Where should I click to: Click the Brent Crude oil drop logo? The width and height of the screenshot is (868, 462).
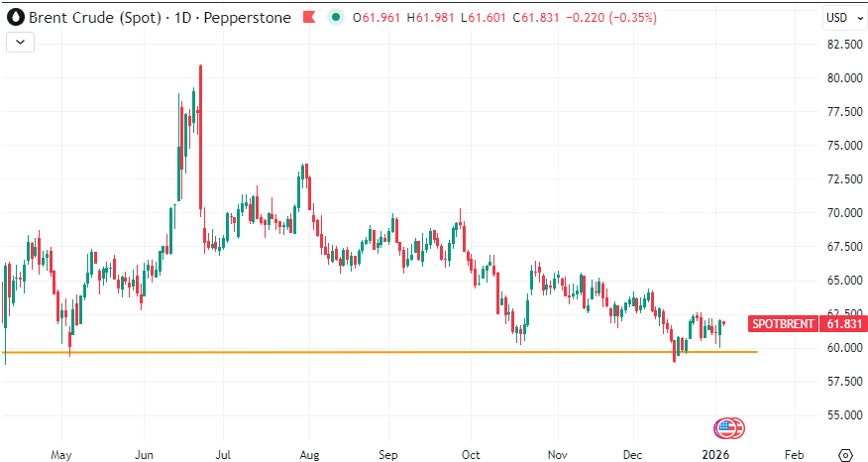click(17, 18)
